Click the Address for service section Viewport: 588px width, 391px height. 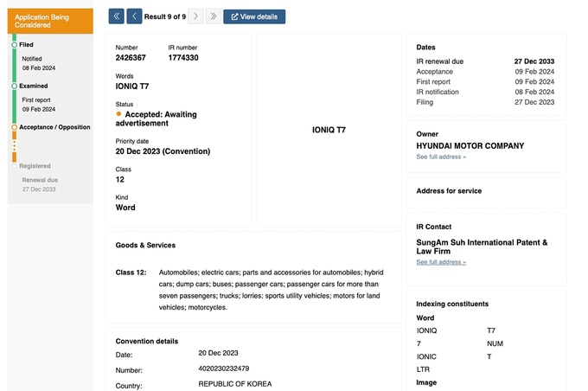coord(449,190)
